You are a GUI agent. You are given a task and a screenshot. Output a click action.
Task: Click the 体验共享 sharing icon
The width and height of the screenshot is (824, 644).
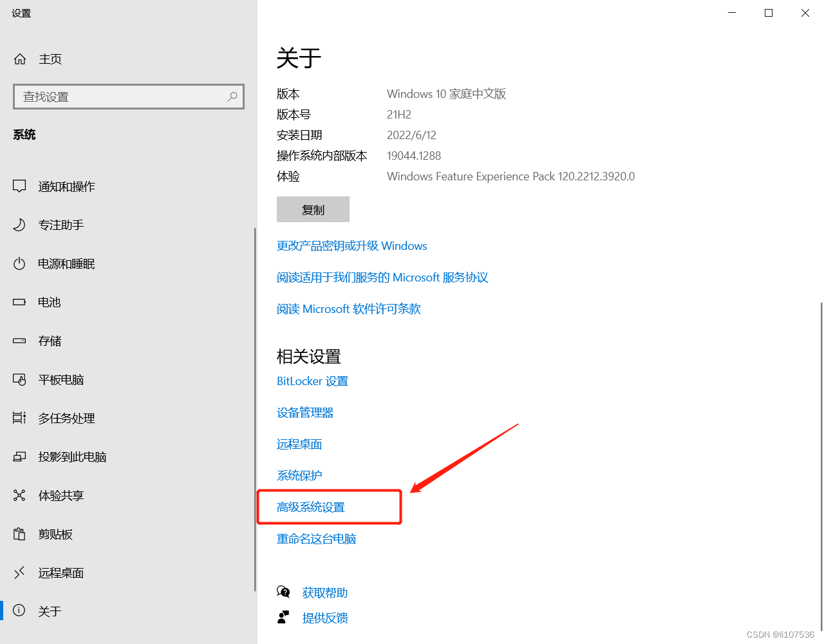point(19,495)
